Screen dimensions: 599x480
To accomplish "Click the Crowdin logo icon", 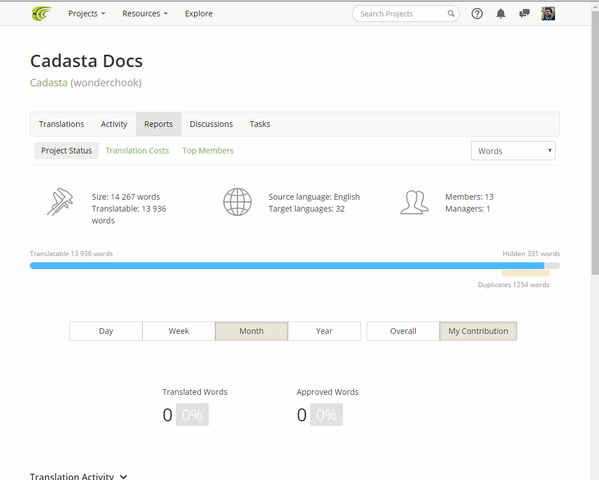I will [x=41, y=14].
